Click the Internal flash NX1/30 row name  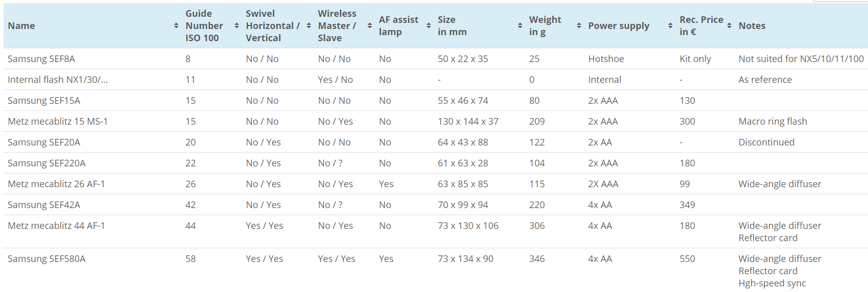click(x=57, y=80)
